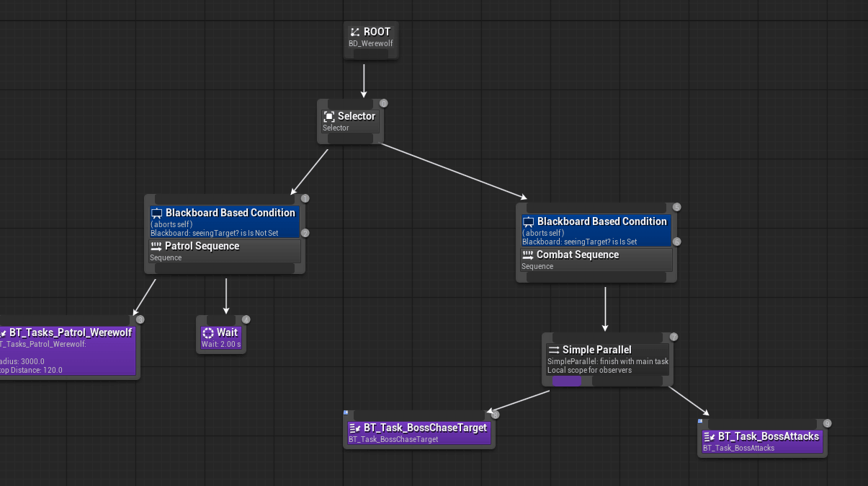The image size is (868, 486).
Task: Select the Patrol Sequence node
Action: pyautogui.click(x=225, y=251)
